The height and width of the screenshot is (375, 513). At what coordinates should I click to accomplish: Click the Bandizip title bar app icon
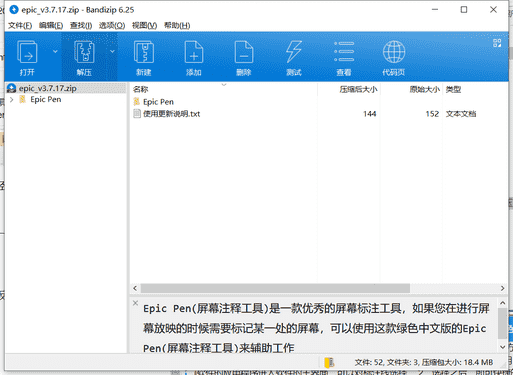tap(14, 10)
